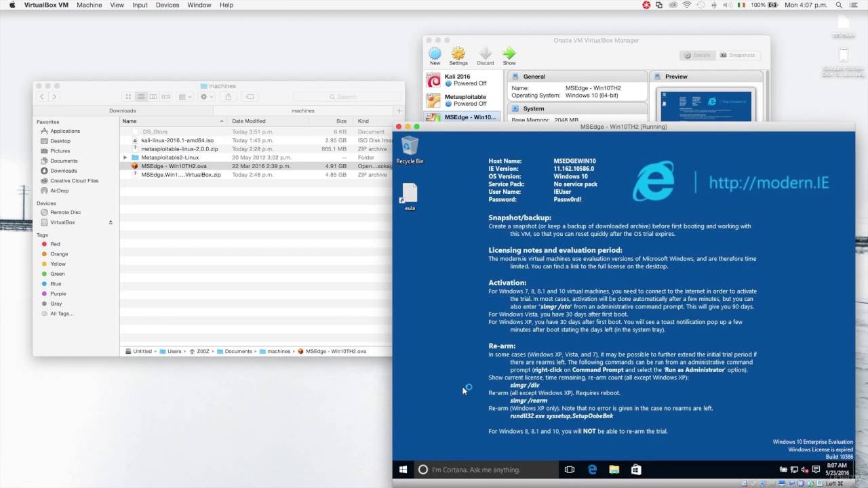The height and width of the screenshot is (488, 868).
Task: Open the Action Center notification icon
Action: (814, 469)
